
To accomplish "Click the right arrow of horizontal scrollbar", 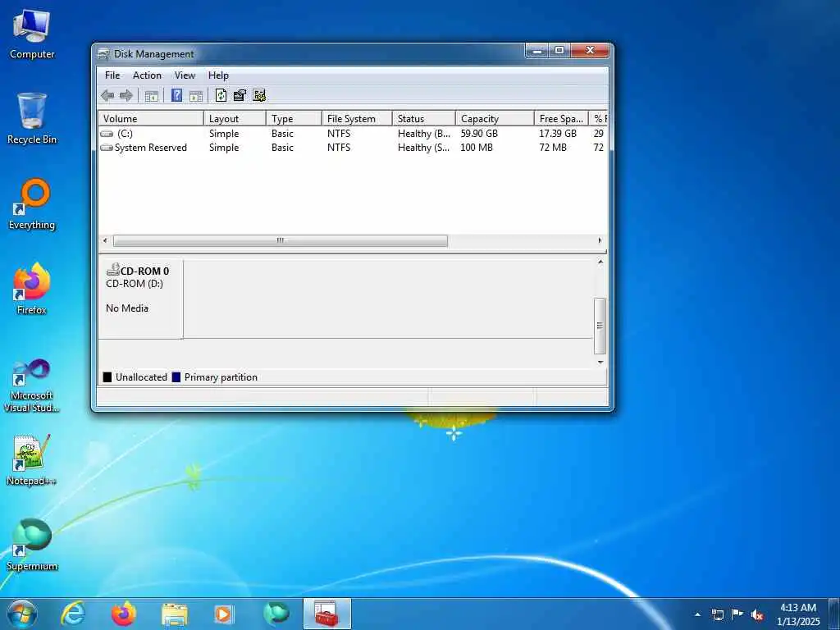I will point(600,240).
